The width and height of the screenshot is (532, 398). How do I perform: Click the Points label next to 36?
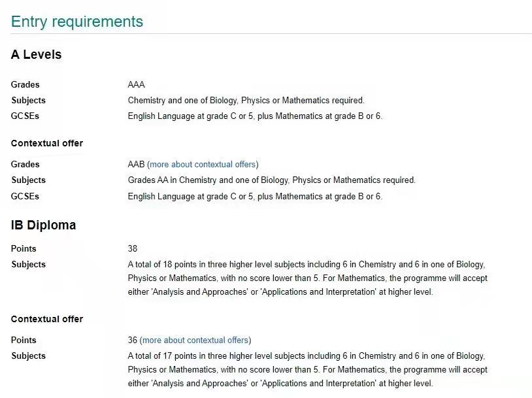24,340
